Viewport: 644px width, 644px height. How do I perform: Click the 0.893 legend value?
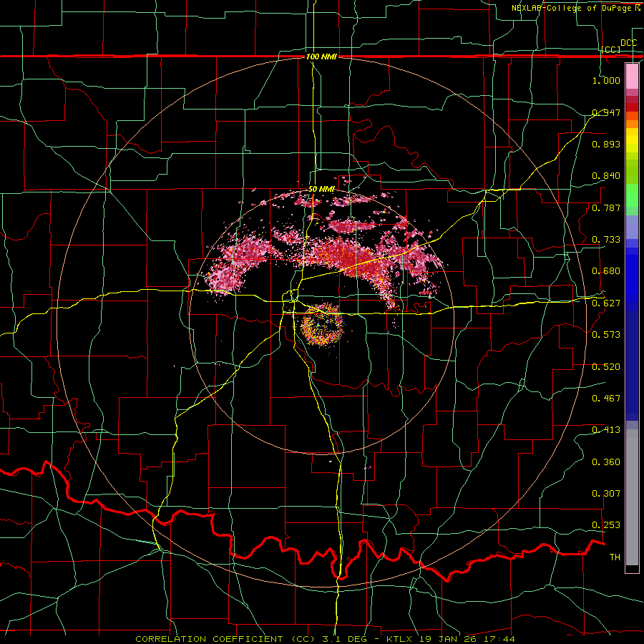tap(606, 144)
